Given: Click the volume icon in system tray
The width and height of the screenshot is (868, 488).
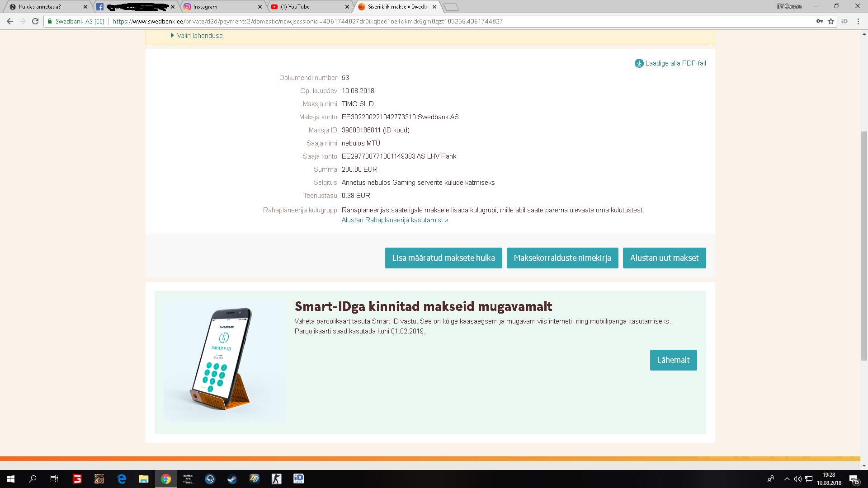Looking at the screenshot, I should pyautogui.click(x=798, y=479).
